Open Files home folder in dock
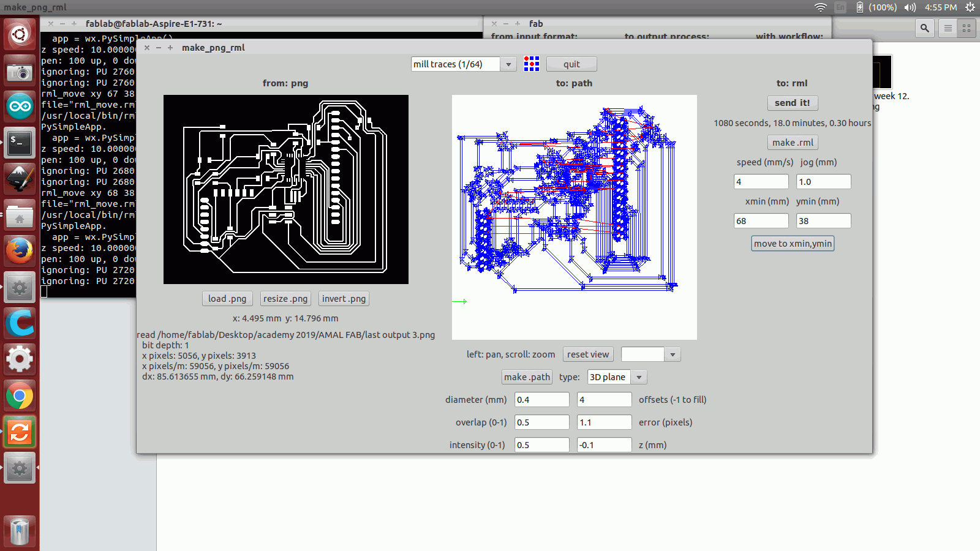The width and height of the screenshot is (980, 551). [20, 216]
